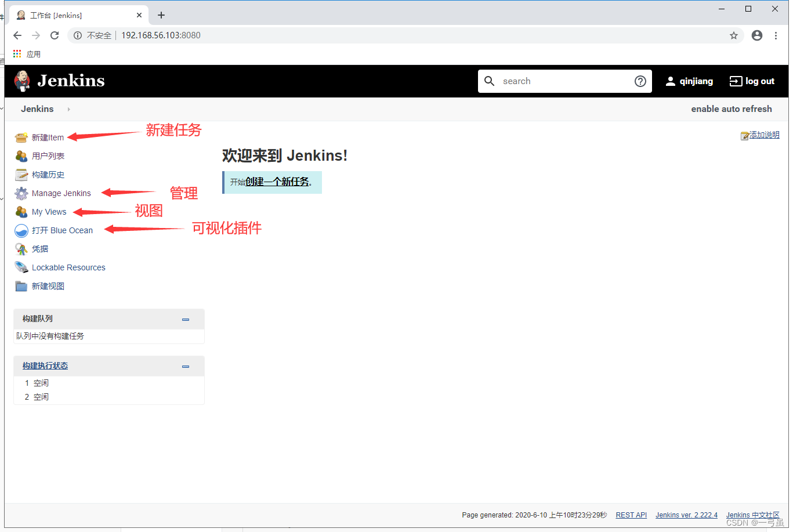Click the qinjiang username link

pos(696,81)
